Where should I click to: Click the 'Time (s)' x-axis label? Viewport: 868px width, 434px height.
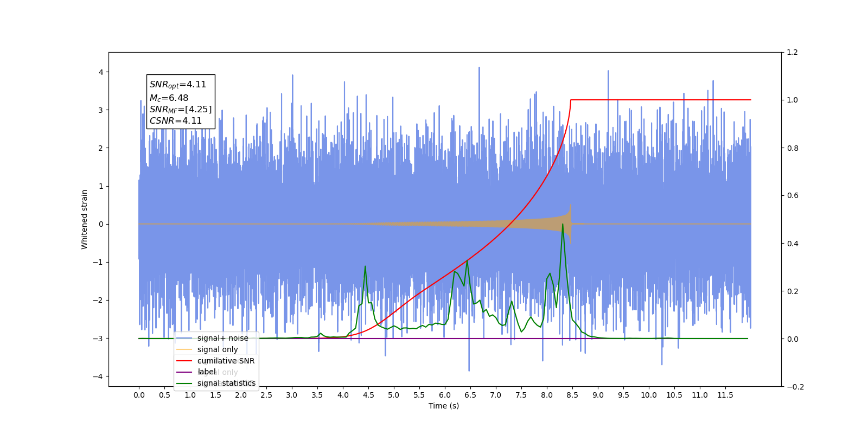coord(444,406)
